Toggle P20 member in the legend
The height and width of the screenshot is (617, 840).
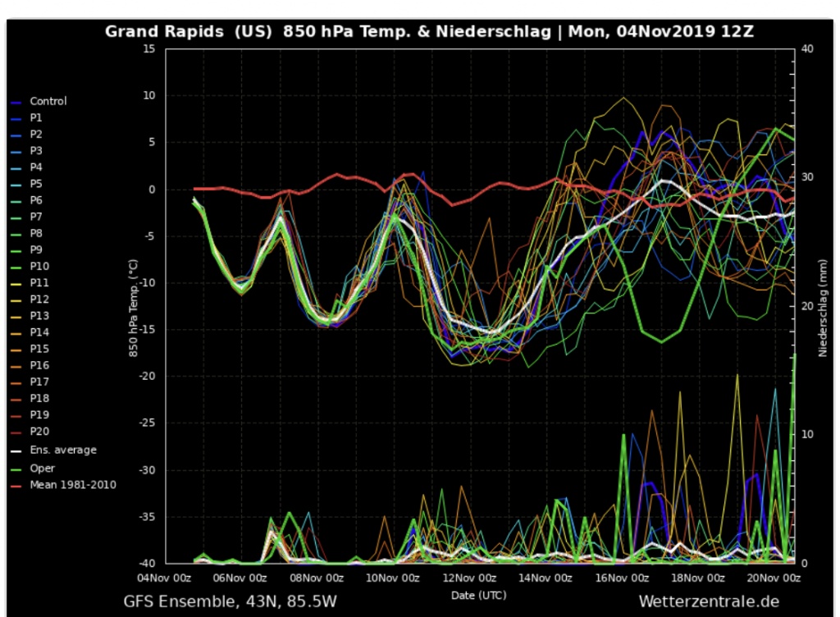[x=39, y=432]
